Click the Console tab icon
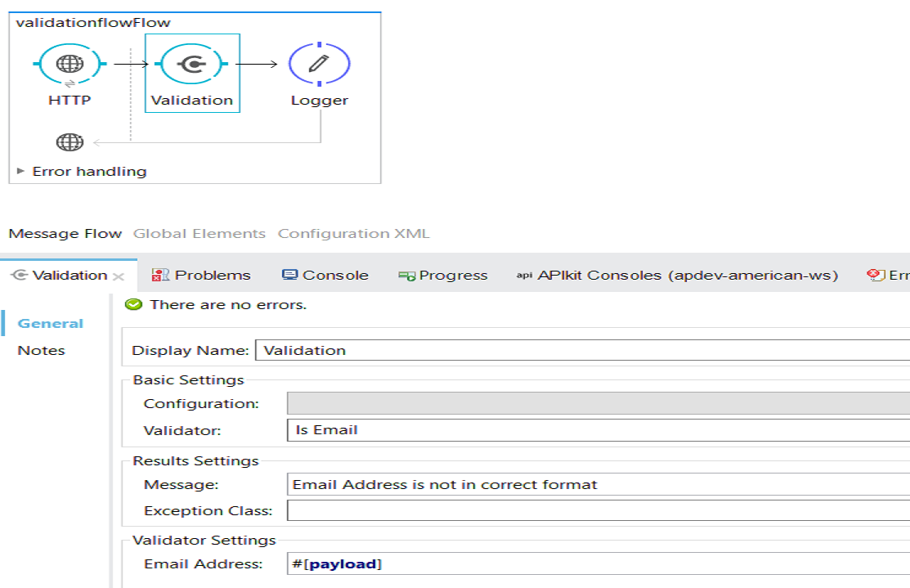 pos(289,276)
